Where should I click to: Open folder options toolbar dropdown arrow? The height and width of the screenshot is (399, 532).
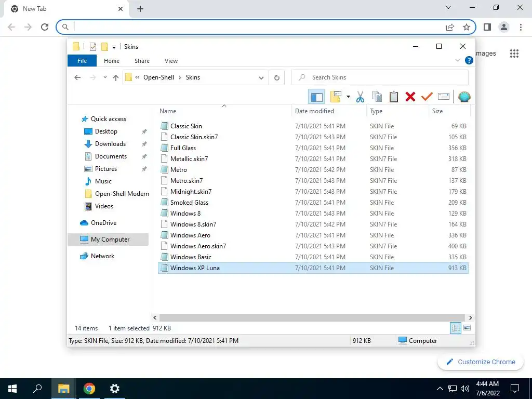[348, 97]
